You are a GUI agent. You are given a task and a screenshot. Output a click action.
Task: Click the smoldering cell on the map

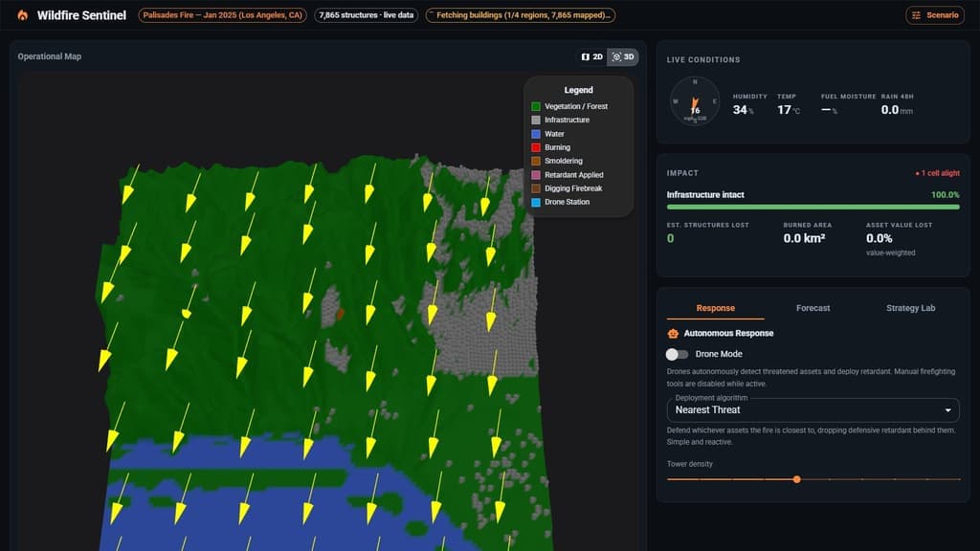(340, 314)
